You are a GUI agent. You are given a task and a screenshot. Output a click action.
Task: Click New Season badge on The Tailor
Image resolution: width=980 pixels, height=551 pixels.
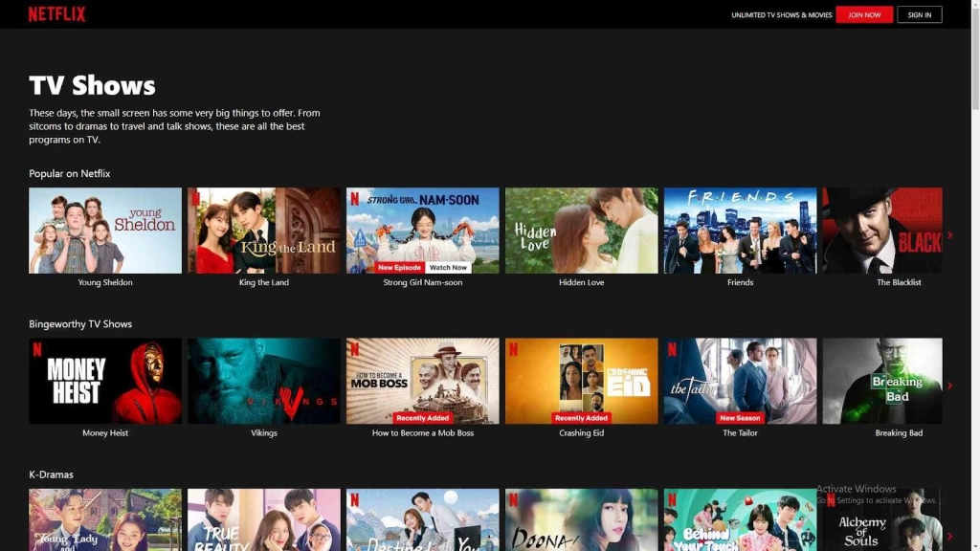coord(740,418)
